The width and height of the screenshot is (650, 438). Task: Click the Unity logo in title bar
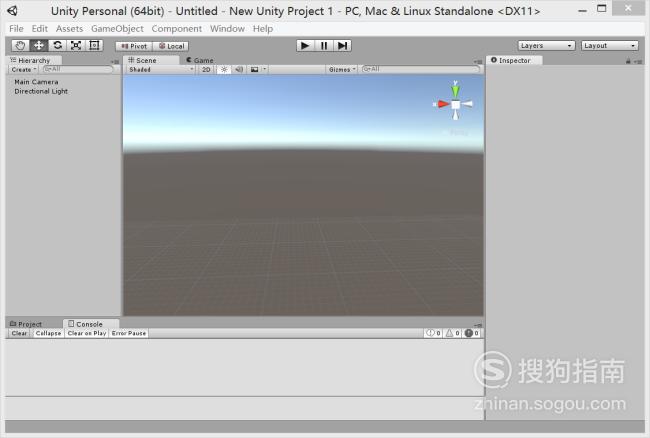tap(13, 11)
